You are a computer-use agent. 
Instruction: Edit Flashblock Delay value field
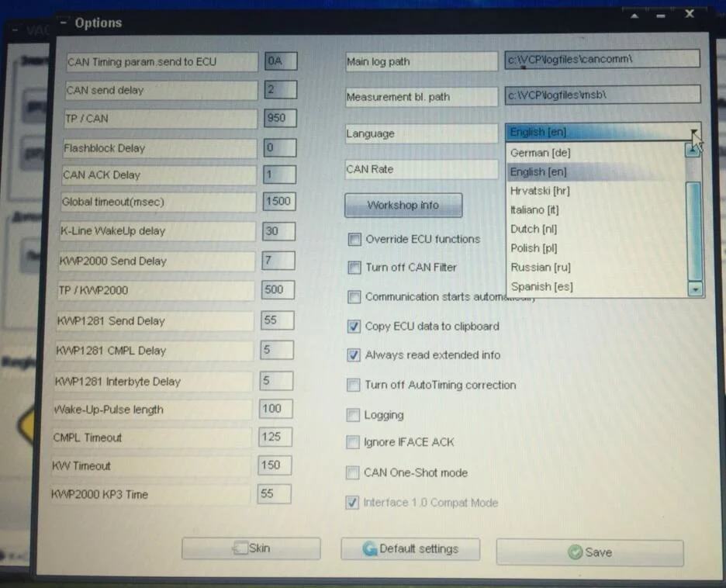pyautogui.click(x=280, y=147)
